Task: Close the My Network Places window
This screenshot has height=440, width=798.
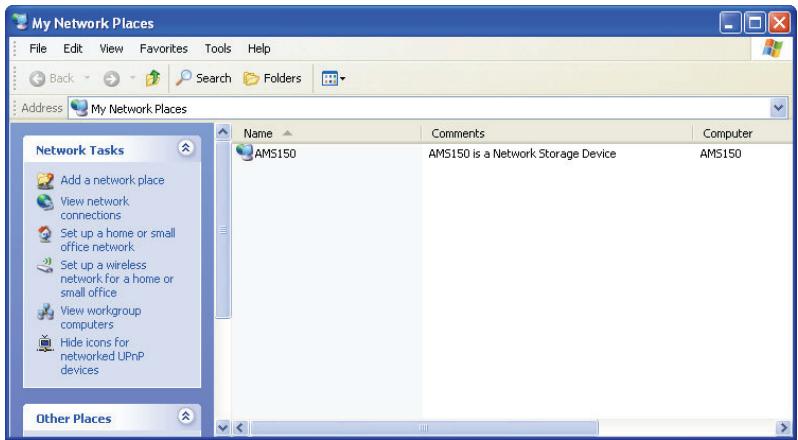Action: pyautogui.click(x=779, y=23)
